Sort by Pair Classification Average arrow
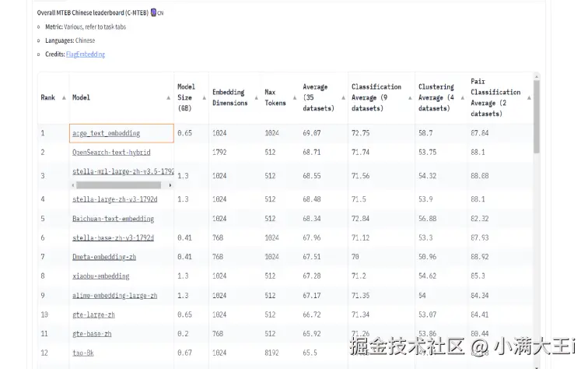Image resolution: width=588 pixels, height=369 pixels. 529,97
